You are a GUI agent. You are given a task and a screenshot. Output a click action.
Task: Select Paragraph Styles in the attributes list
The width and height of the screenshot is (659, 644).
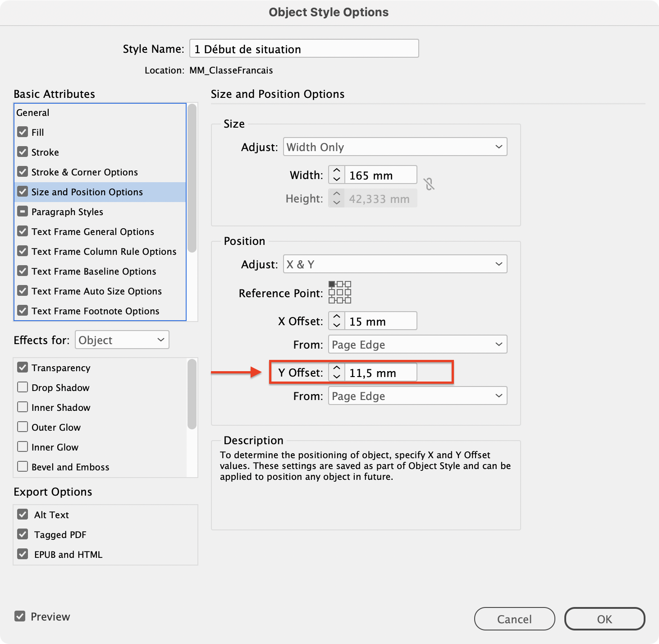[x=67, y=212]
